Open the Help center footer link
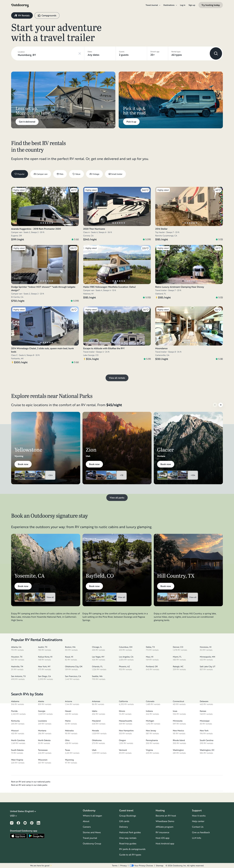Screen dimensions: 234x868 click(x=198, y=821)
